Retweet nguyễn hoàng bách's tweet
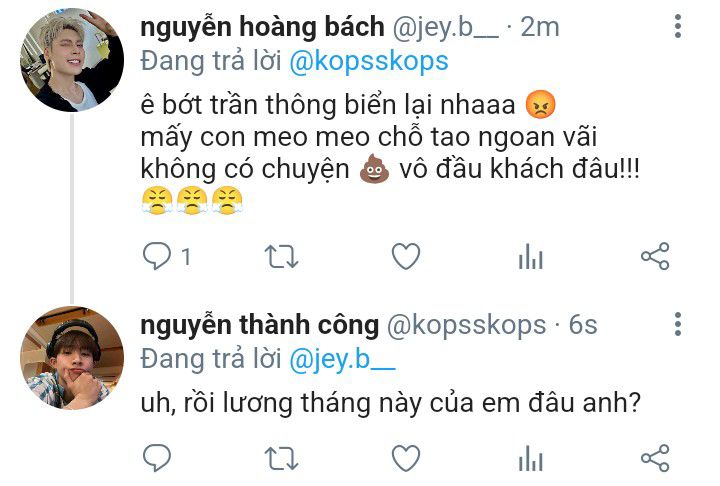The image size is (720, 486). click(x=281, y=256)
